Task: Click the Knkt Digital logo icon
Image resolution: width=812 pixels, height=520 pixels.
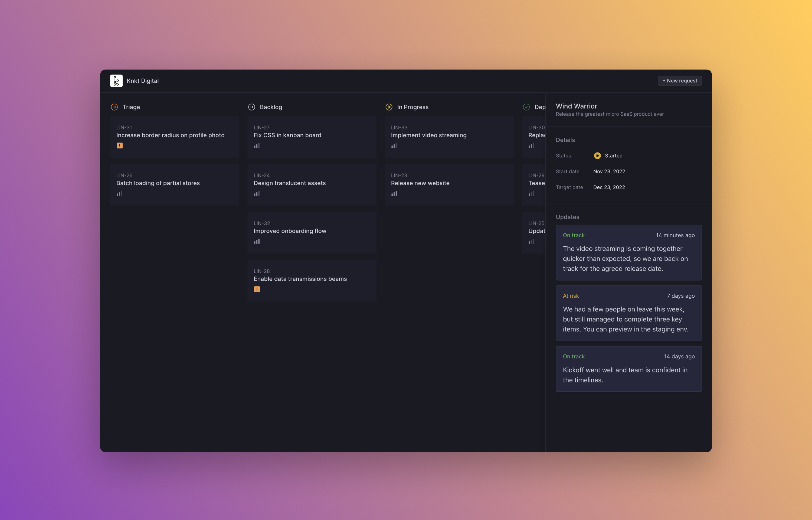Action: [x=116, y=81]
